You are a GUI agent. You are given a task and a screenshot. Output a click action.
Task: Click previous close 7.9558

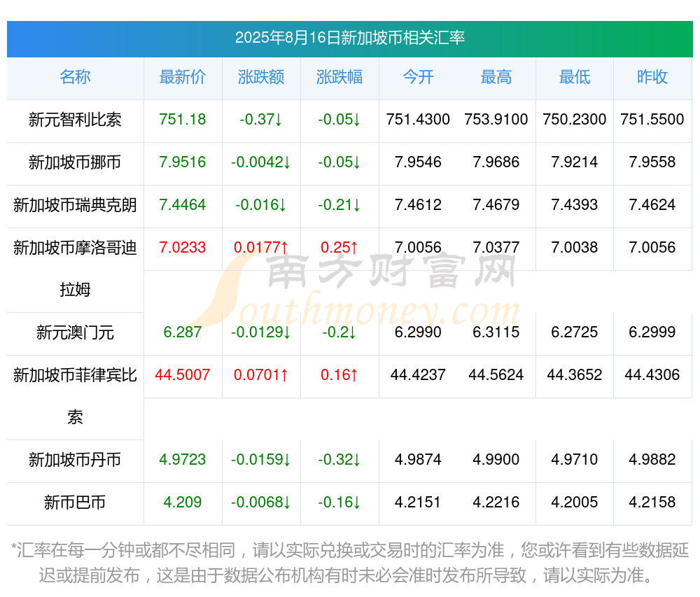coord(652,162)
